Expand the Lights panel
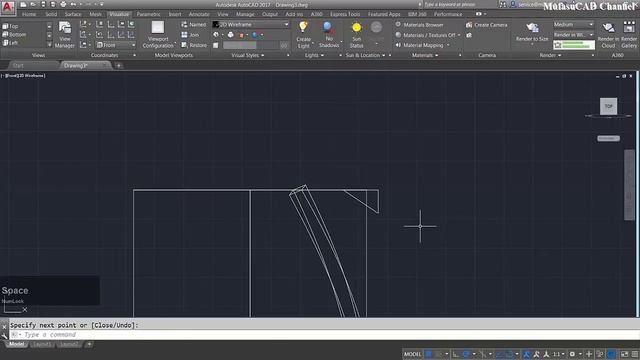The image size is (640, 360). click(314, 55)
